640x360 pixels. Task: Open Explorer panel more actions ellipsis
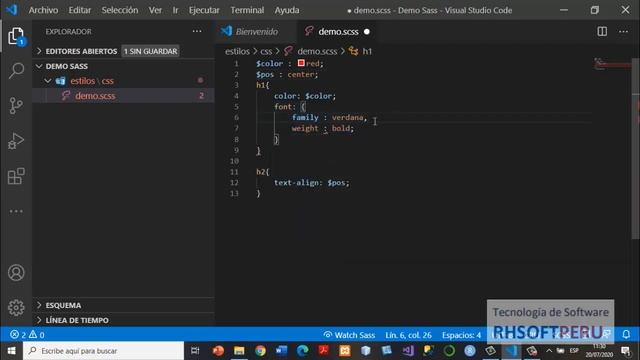tap(197, 31)
